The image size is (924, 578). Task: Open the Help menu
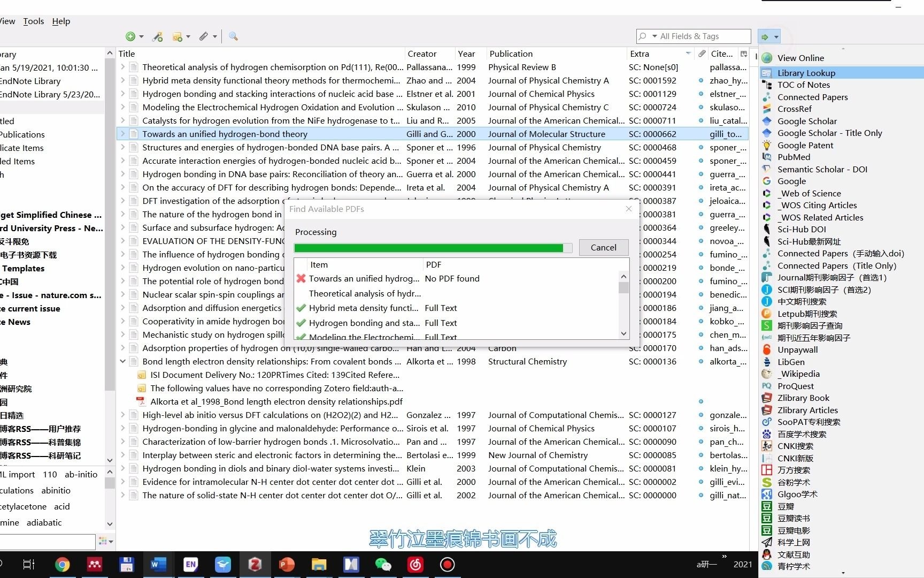(x=60, y=21)
